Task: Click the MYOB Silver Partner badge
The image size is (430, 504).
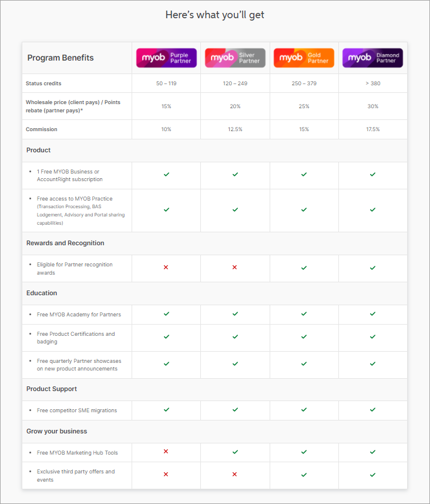Action: [235, 58]
